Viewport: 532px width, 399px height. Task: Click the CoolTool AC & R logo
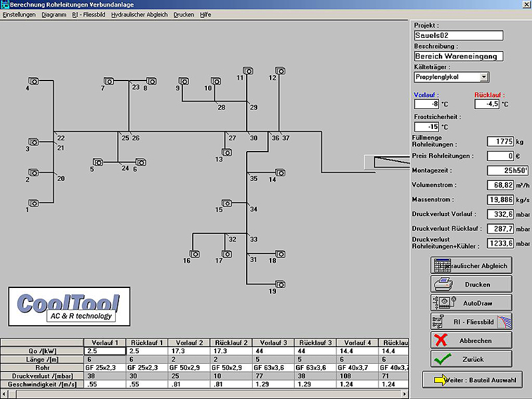(x=67, y=307)
